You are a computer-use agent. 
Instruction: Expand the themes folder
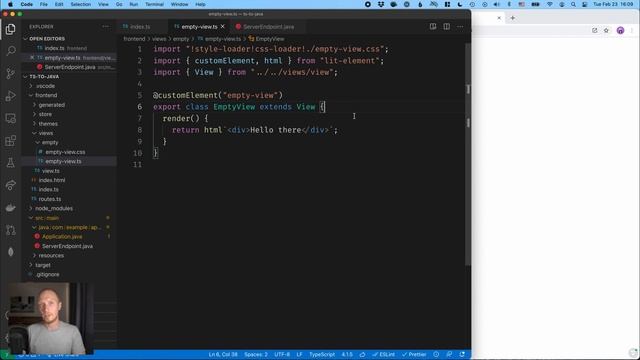pos(48,124)
